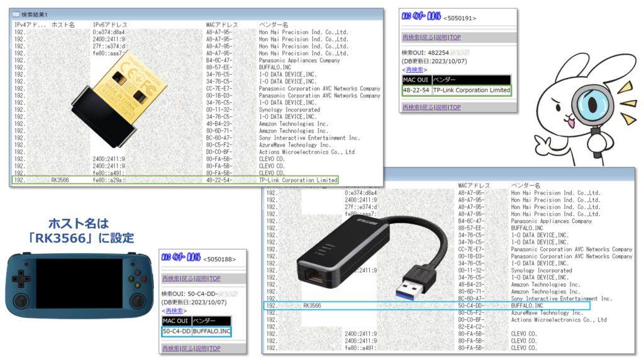Image resolution: width=644 pixels, height=362 pixels.
Task: Select Synology Incorporated in lower results window
Action: (x=541, y=270)
